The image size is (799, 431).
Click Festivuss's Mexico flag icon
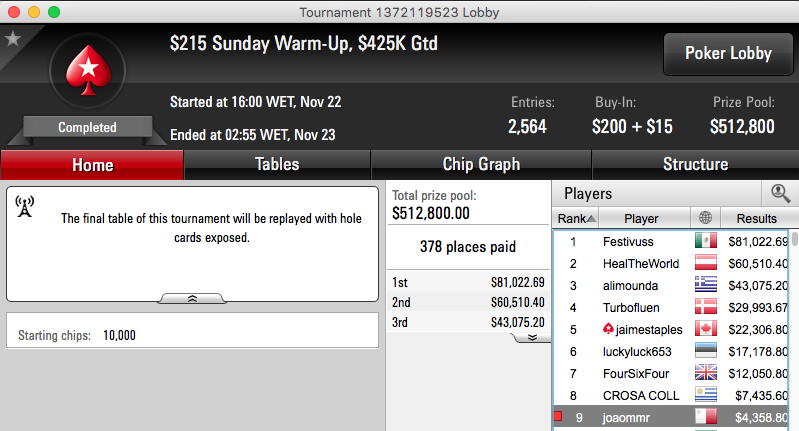click(x=706, y=240)
